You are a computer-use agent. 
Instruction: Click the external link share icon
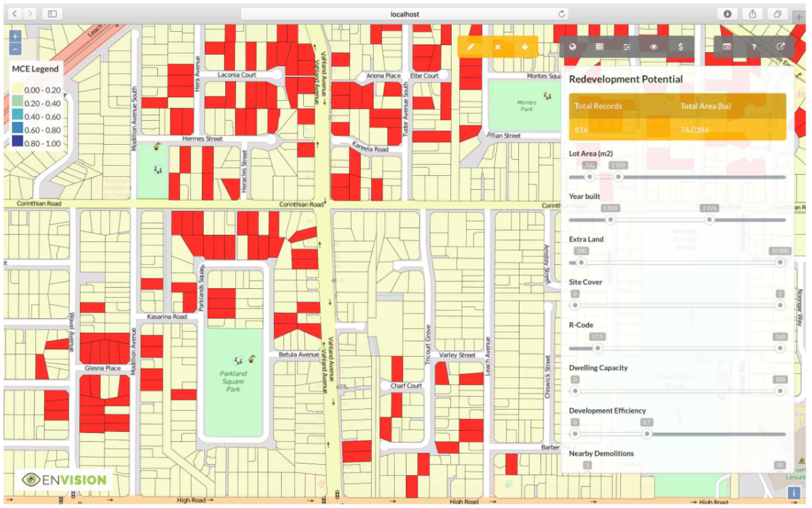[780, 46]
